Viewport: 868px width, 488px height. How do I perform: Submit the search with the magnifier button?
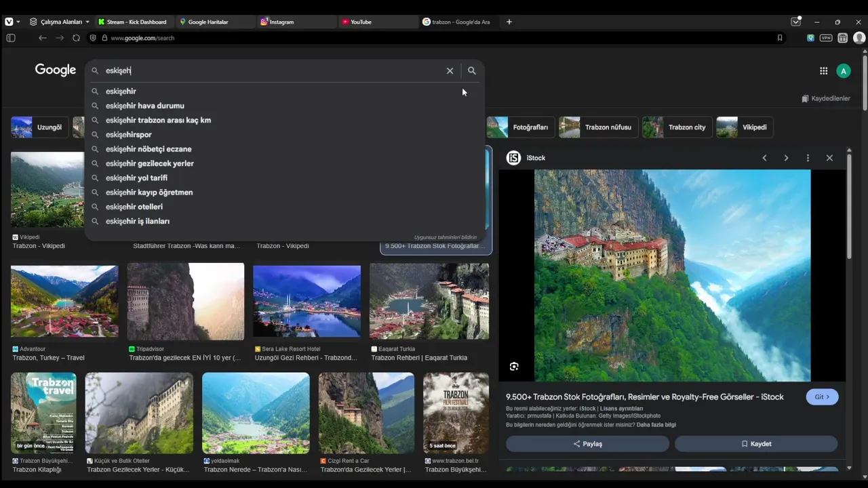click(x=472, y=70)
